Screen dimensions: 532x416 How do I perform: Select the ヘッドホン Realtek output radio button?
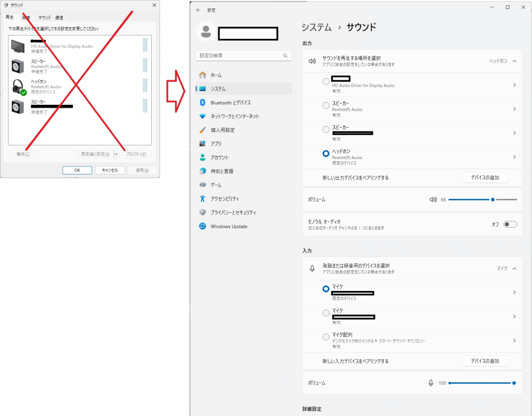[326, 154]
